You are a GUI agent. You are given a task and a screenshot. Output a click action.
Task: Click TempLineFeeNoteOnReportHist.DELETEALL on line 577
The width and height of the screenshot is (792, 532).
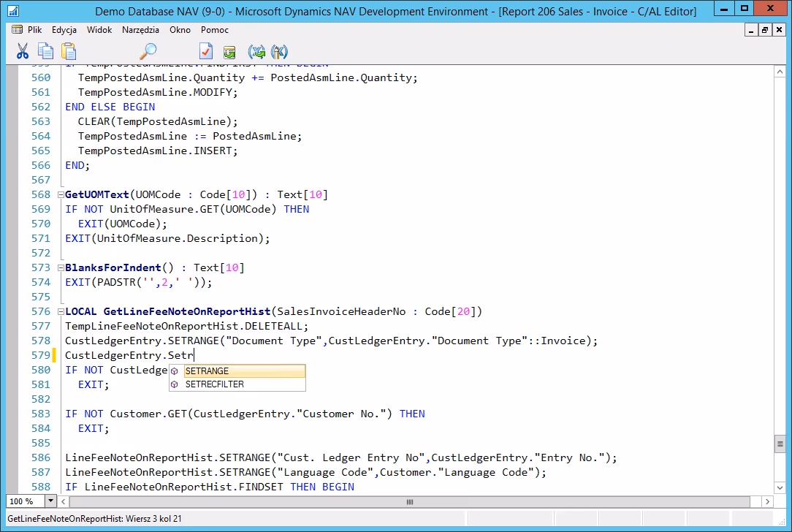[x=187, y=326]
